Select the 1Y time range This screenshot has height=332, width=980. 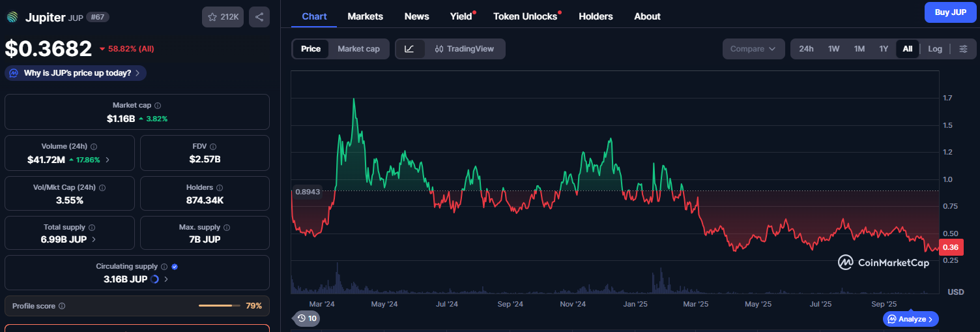pos(884,49)
